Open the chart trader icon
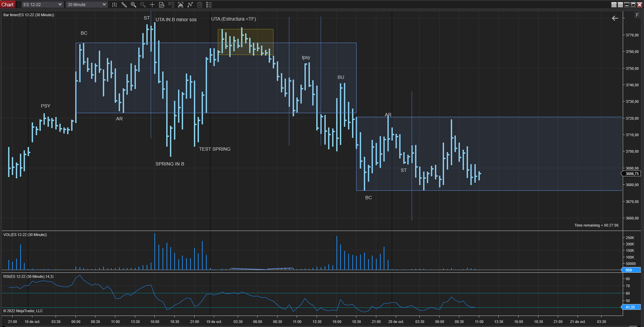Screen dimensions: 644x327 pos(171,4)
